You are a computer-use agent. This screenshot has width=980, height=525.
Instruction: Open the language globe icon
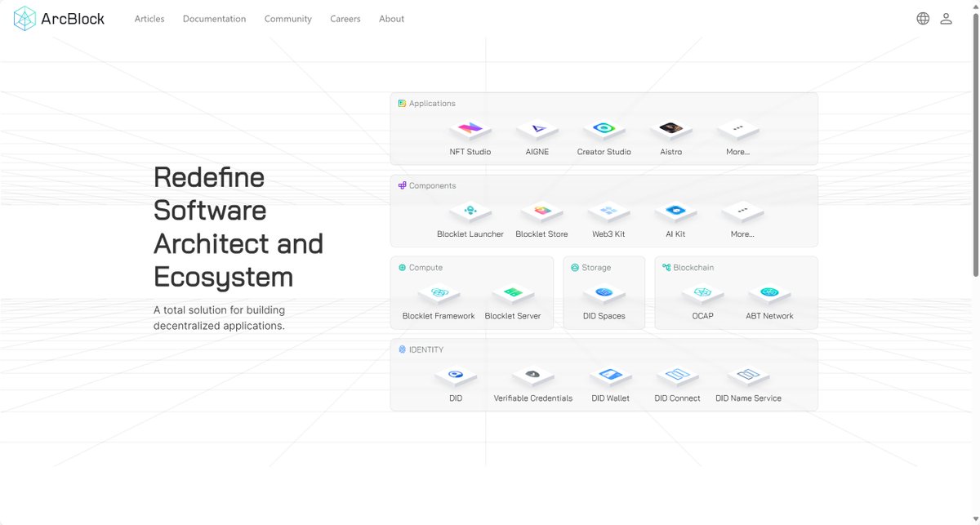[x=923, y=19]
